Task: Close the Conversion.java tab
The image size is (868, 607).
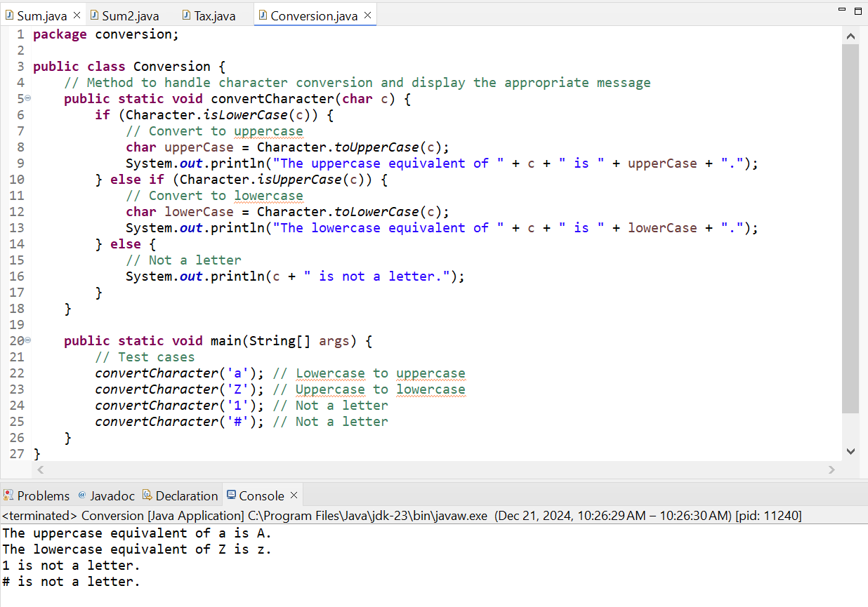Action: 367,15
